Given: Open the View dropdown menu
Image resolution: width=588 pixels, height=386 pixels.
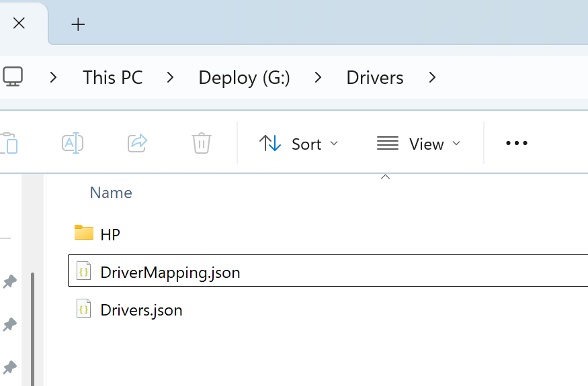Looking at the screenshot, I should coord(419,144).
